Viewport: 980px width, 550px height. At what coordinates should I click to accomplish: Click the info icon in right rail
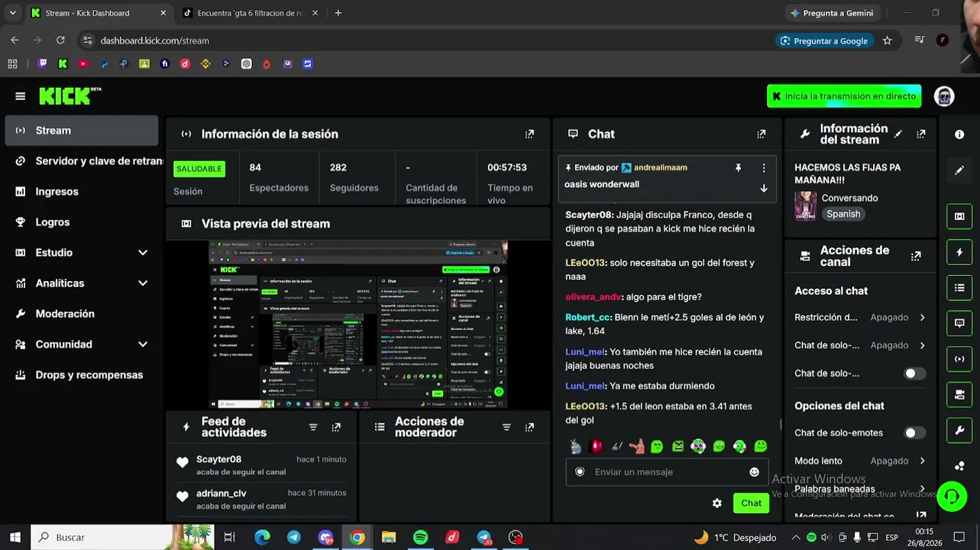[x=959, y=134]
